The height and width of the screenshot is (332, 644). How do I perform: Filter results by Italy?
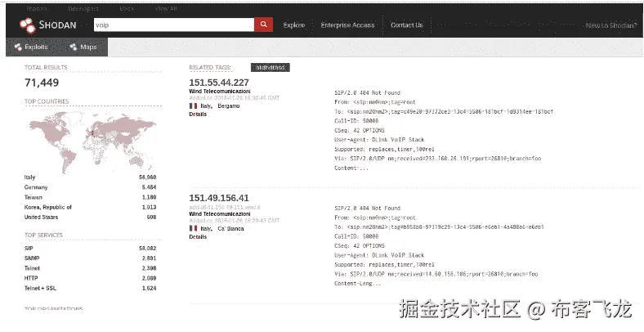point(30,177)
